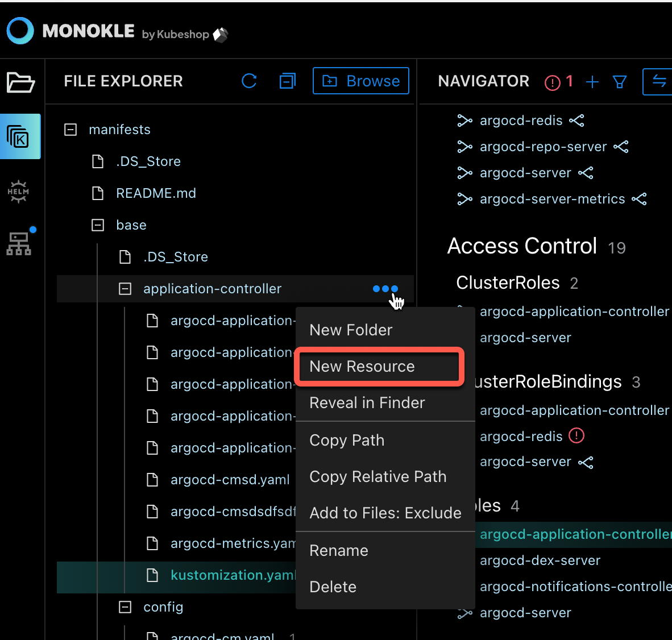Collapse all folders in file explorer
Viewport: 672px width, 640px height.
point(287,81)
